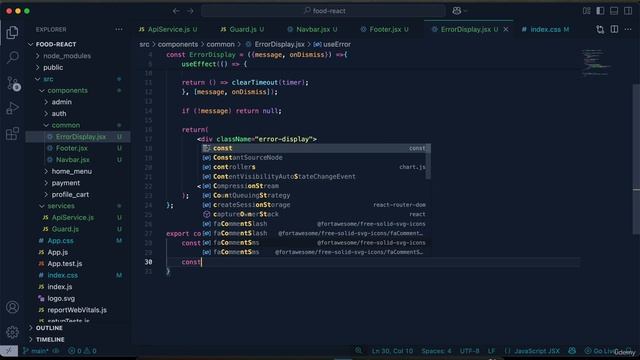Viewport: 640px width, 360px height.
Task: Open the Ln 30, Col 10 cursor position
Action: click(x=392, y=351)
